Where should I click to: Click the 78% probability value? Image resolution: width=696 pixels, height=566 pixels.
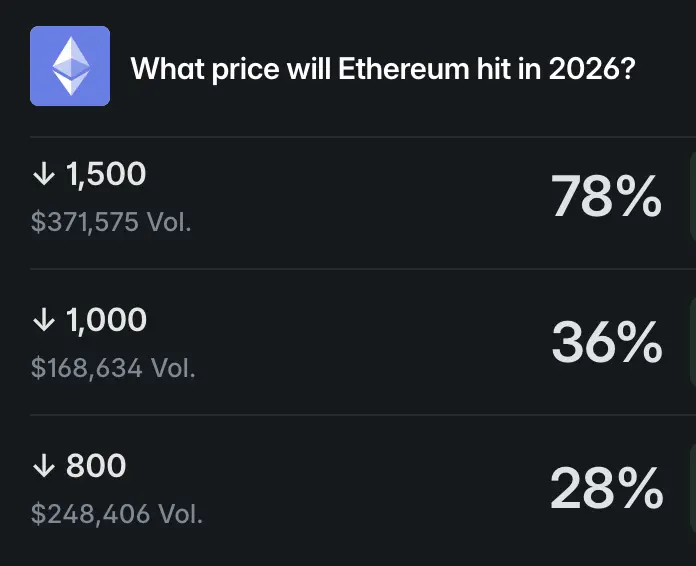click(x=606, y=197)
